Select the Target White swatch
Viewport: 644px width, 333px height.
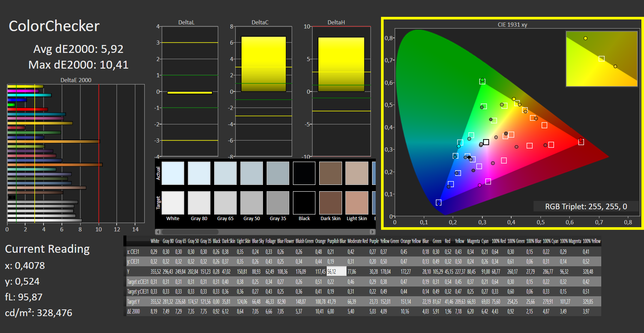(173, 203)
